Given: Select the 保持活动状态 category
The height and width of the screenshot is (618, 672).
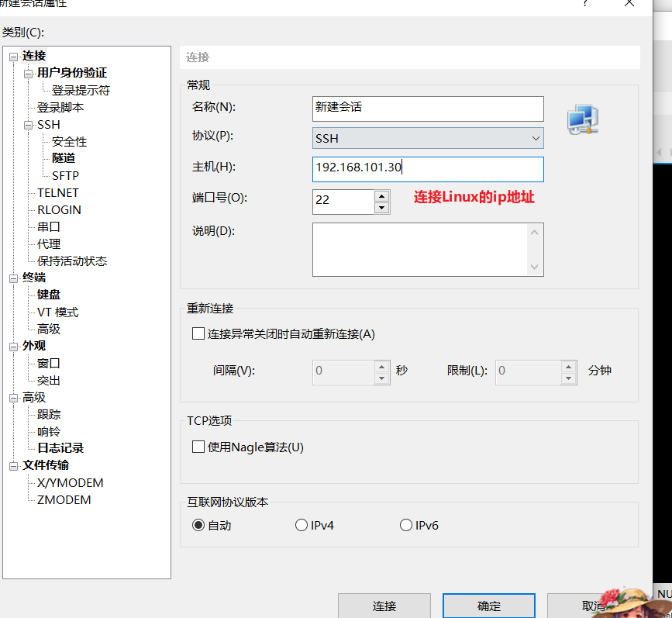Looking at the screenshot, I should [x=71, y=261].
